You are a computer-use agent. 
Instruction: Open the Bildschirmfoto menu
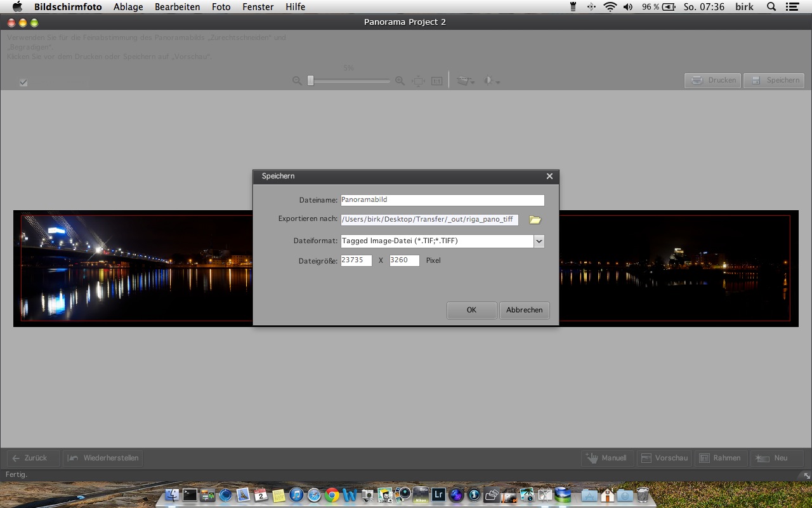(68, 7)
